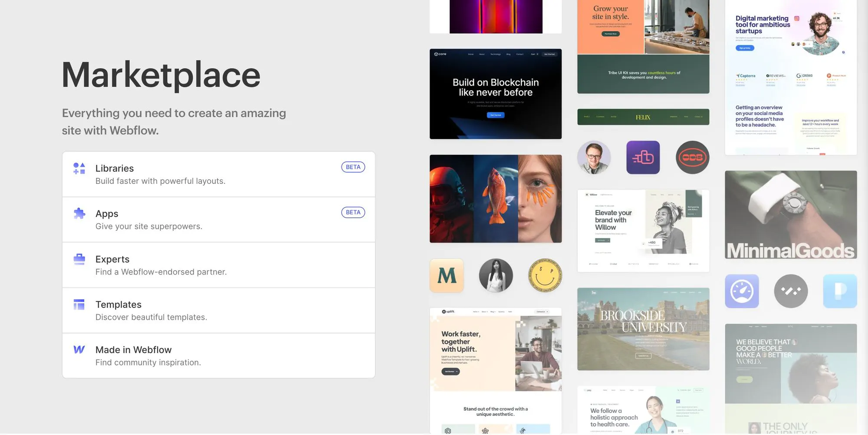
Task: Open the speedometer gauge app icon
Action: (x=742, y=291)
